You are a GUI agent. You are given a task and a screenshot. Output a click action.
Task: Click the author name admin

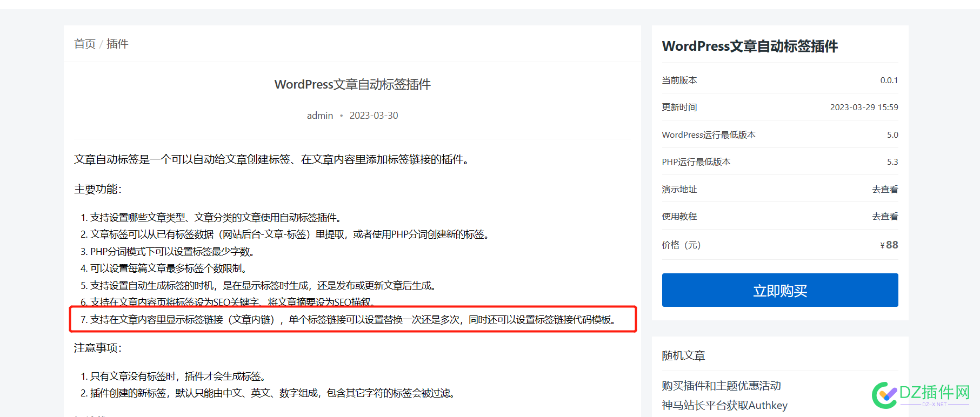pyautogui.click(x=320, y=116)
